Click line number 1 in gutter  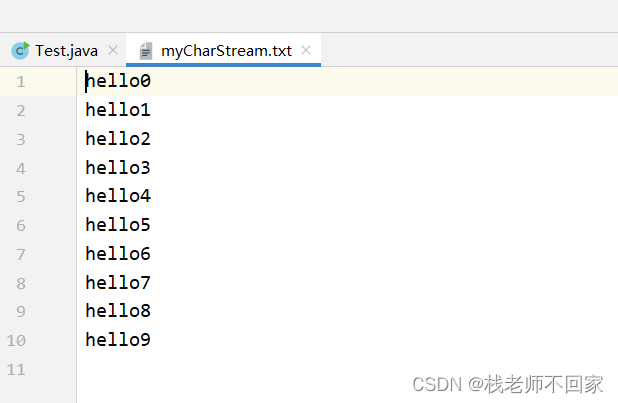click(x=21, y=82)
